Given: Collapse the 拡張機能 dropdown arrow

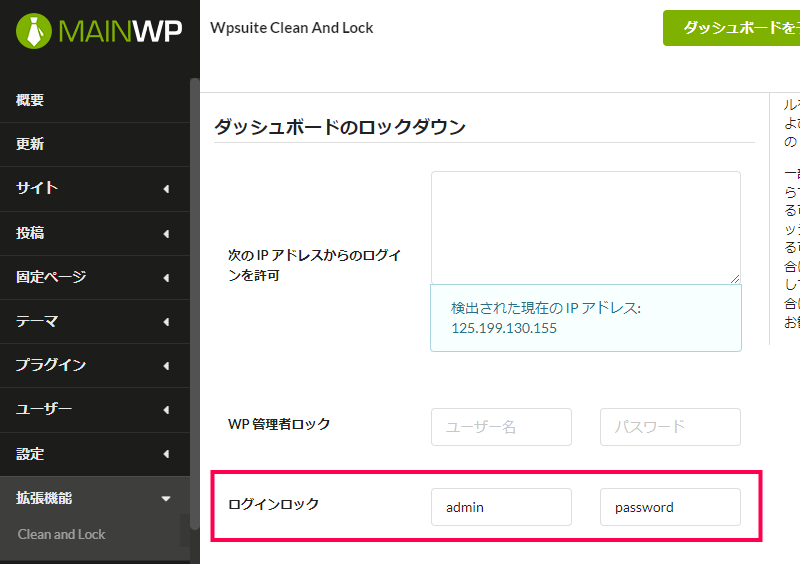Looking at the screenshot, I should pos(166,499).
